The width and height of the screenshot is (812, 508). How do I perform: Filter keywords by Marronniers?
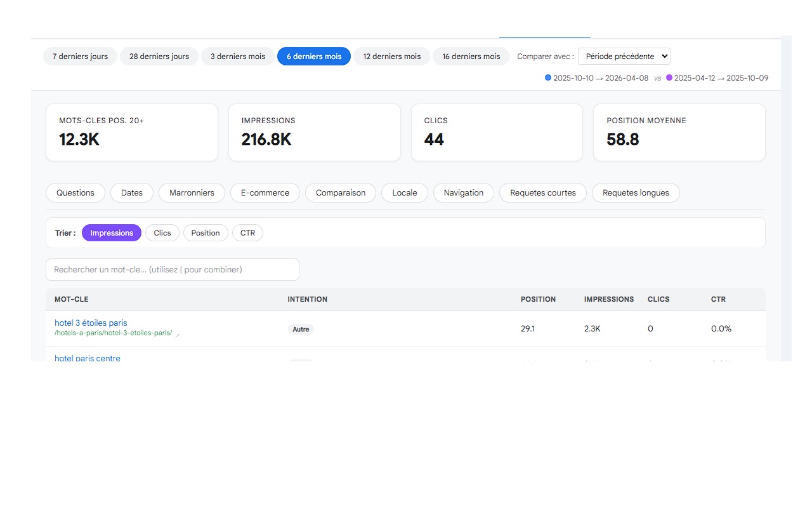[192, 193]
